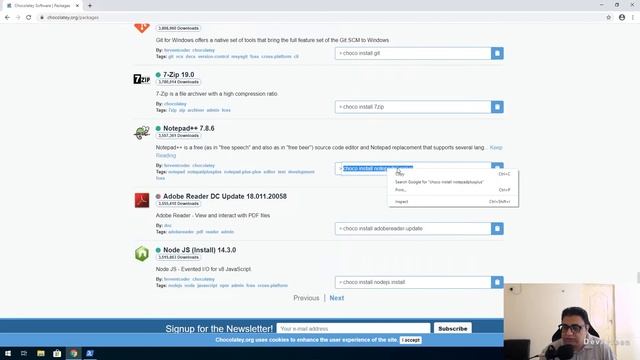Click the Adobe Reader package logo
Viewport: 640px width, 360px height.
(142, 200)
